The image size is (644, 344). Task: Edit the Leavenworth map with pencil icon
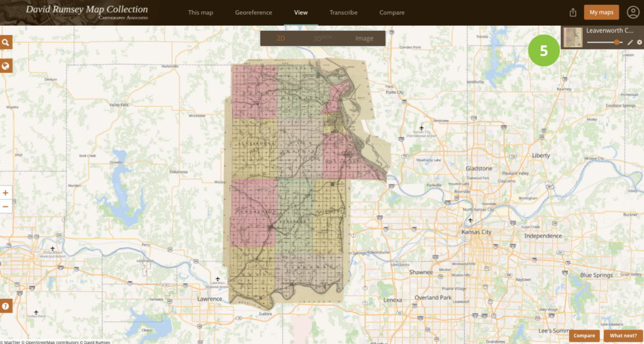click(x=630, y=42)
